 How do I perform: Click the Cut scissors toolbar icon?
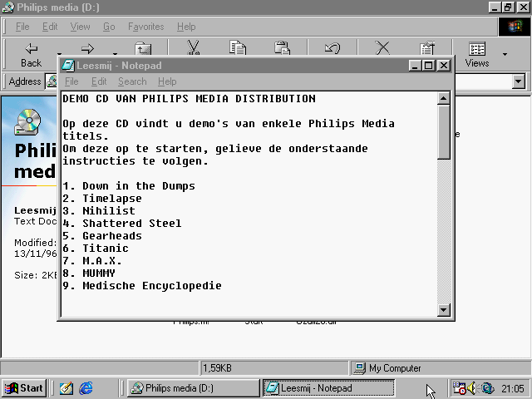[x=193, y=49]
